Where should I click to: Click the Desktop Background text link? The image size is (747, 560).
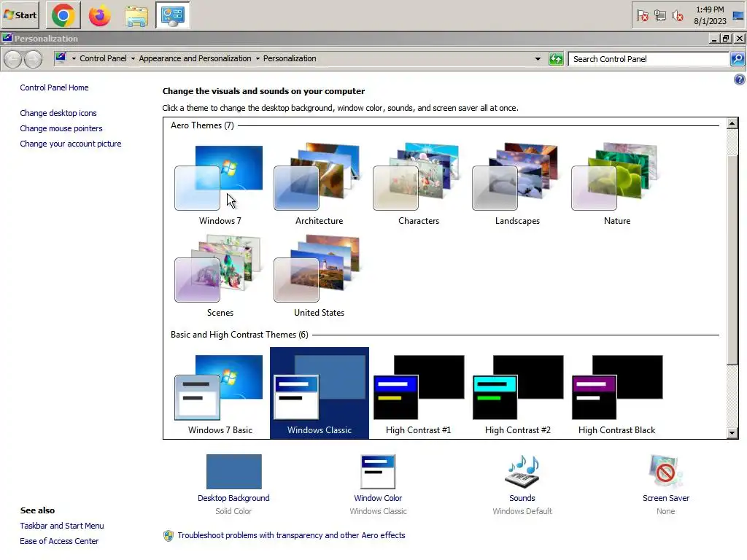pos(233,498)
